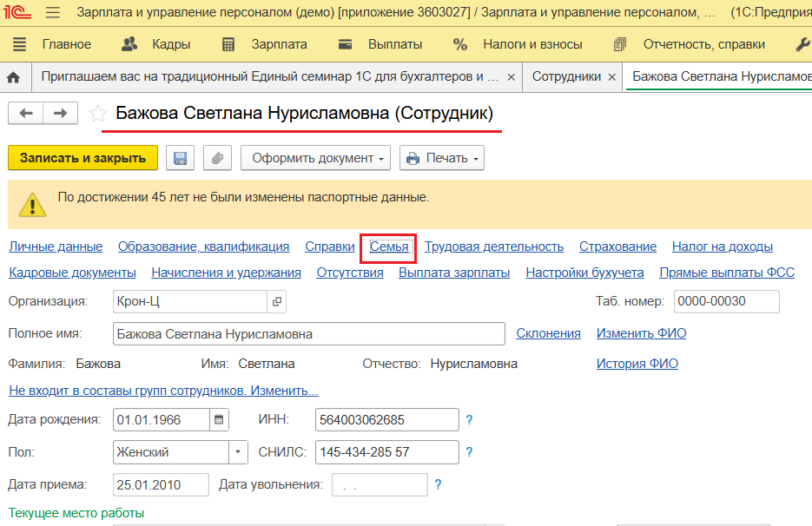The width and height of the screenshot is (812, 526).
Task: Click the СНИЛС input field
Action: (386, 452)
